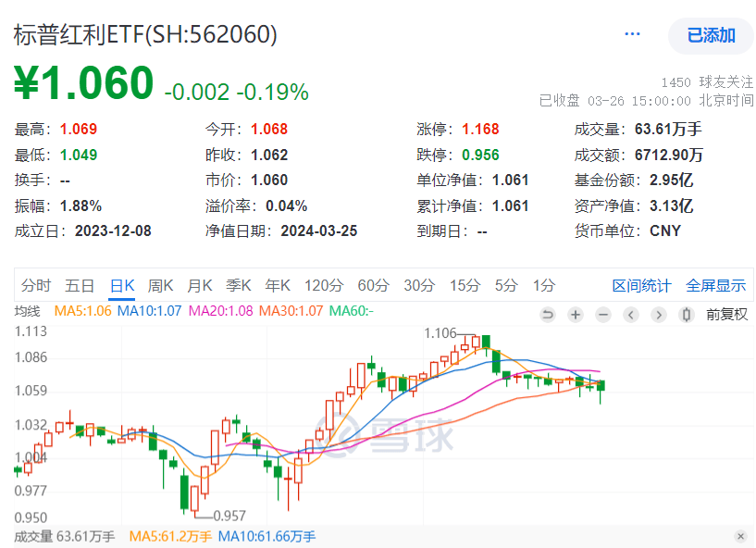The height and width of the screenshot is (548, 756).
Task: Zoom out of the chart with minus icon
Action: [602, 315]
